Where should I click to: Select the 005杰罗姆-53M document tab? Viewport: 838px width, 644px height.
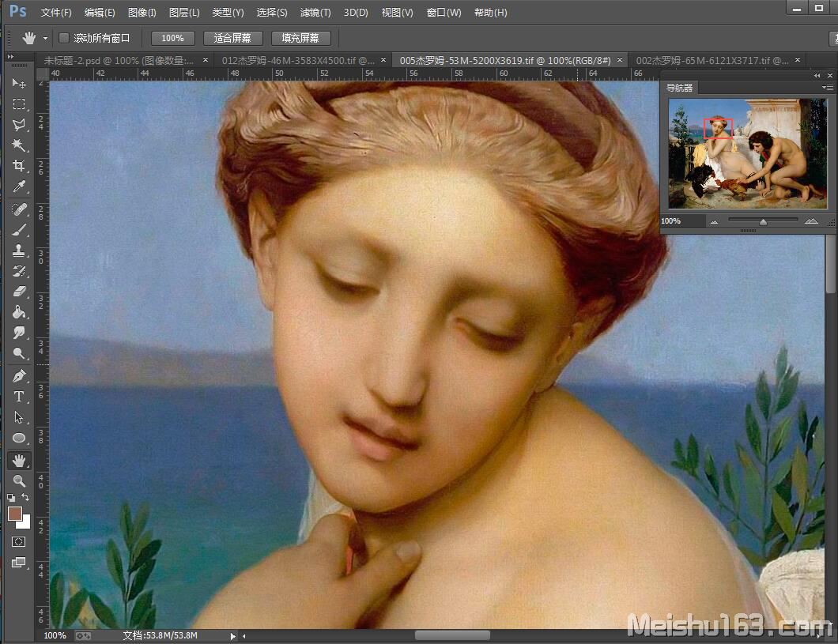tap(505, 60)
